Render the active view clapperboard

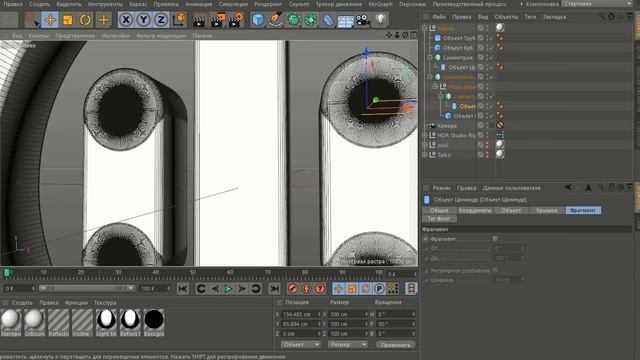click(x=199, y=20)
